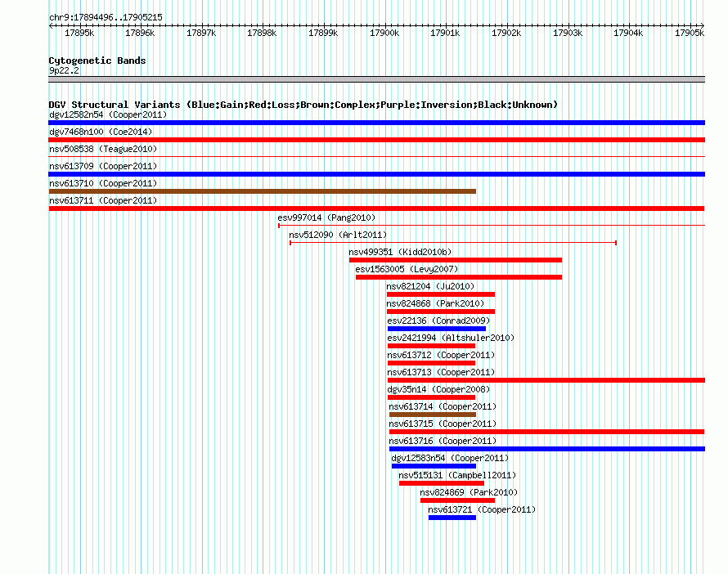Viewport: 728px width, 574px height.
Task: Click the esv22136 (Conrad2009) label
Action: [x=438, y=321]
